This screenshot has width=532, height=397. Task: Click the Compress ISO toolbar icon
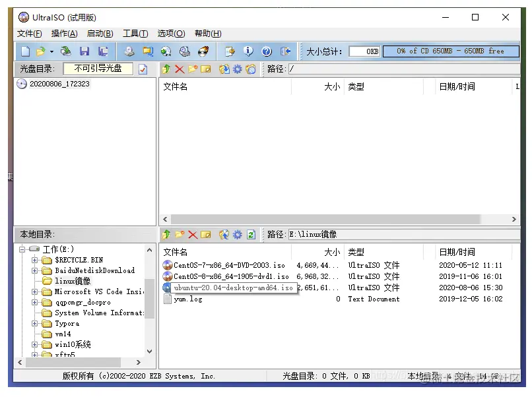(x=148, y=51)
